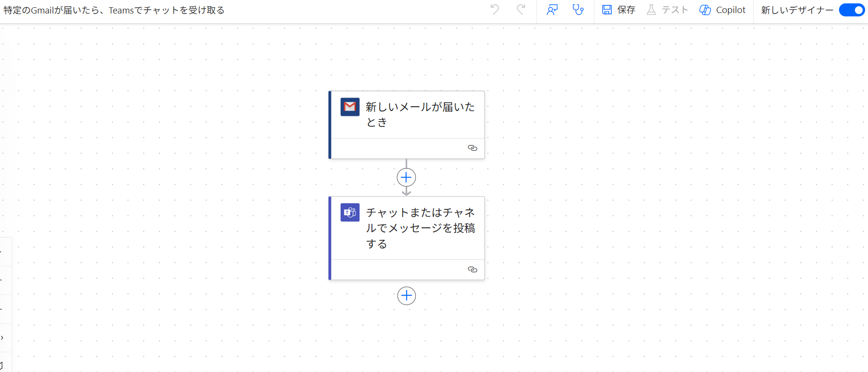
Task: Open the Copilot panel
Action: point(723,10)
